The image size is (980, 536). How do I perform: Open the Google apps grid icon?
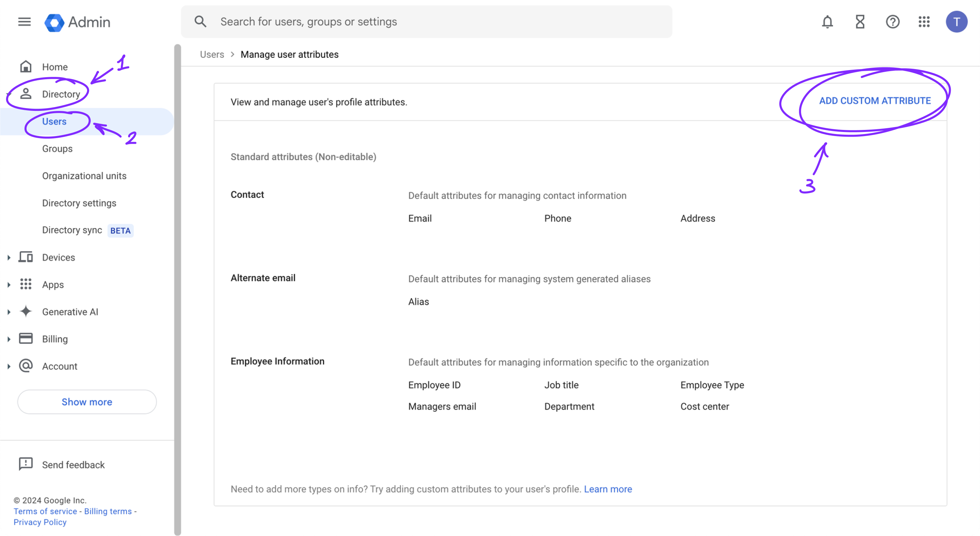925,22
